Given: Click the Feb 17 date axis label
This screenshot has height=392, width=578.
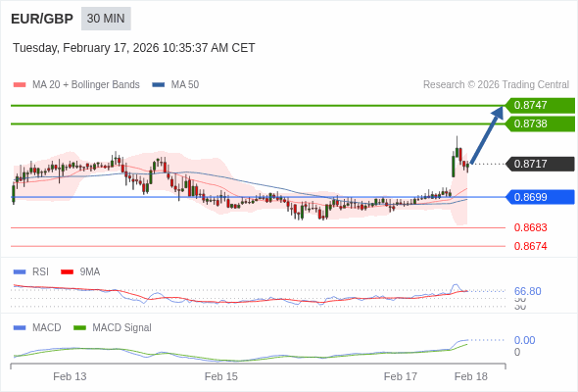Looking at the screenshot, I should click(401, 376).
